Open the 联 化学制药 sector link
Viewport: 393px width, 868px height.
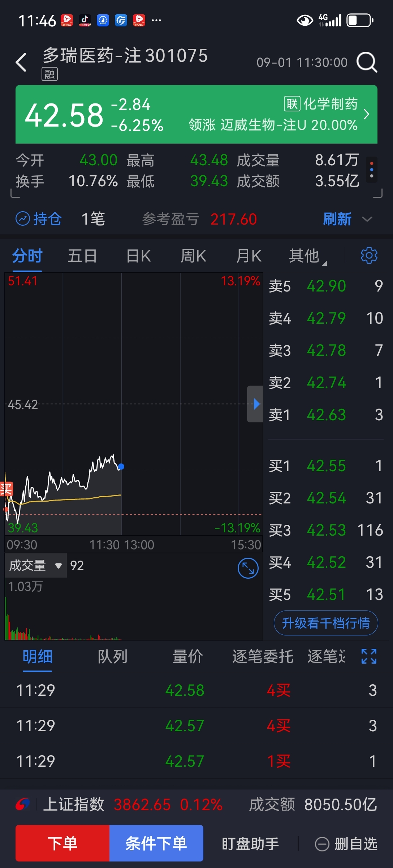(321, 104)
